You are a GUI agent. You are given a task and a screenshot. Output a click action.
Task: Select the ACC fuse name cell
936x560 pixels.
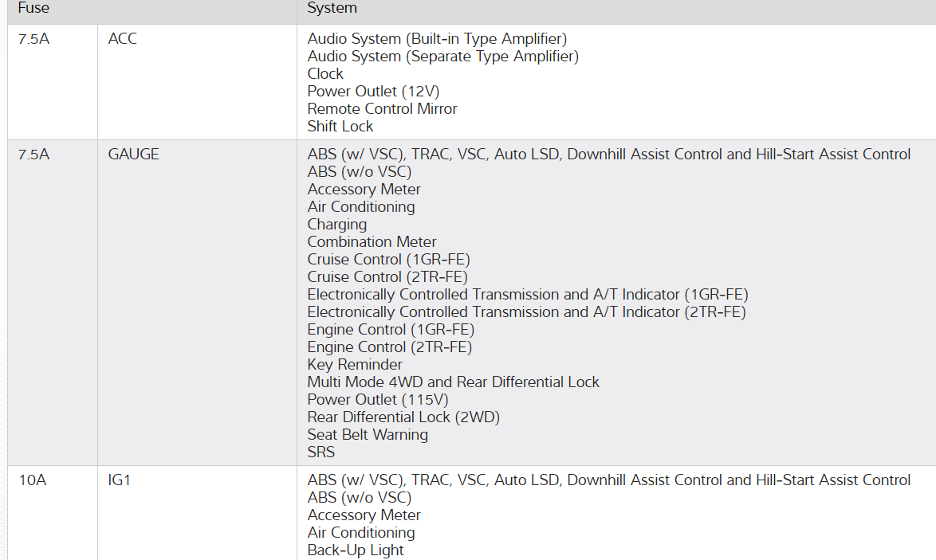[x=123, y=38]
